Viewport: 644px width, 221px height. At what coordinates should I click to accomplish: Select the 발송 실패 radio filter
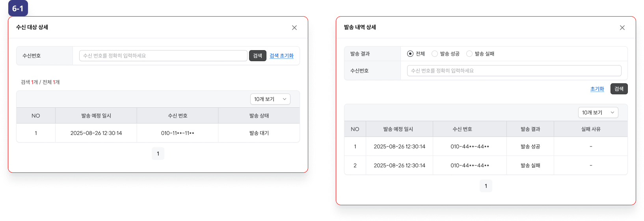click(469, 54)
